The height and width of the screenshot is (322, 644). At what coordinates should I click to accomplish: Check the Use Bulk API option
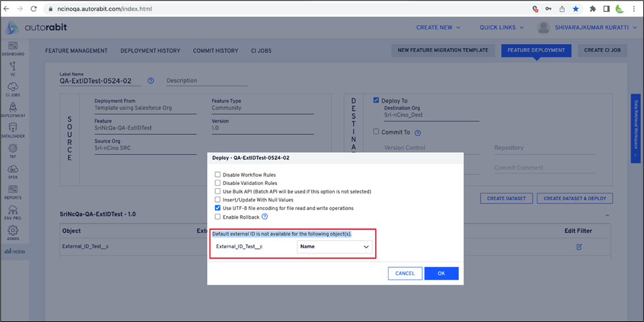tap(217, 192)
